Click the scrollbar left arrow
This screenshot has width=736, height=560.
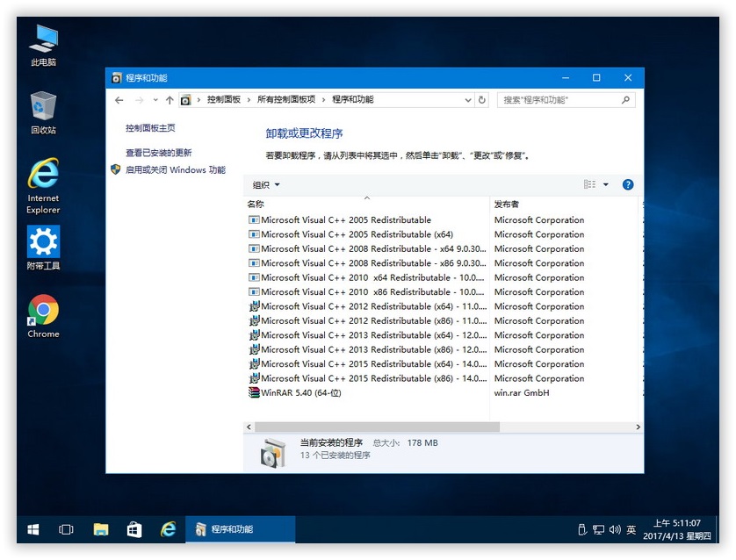249,427
